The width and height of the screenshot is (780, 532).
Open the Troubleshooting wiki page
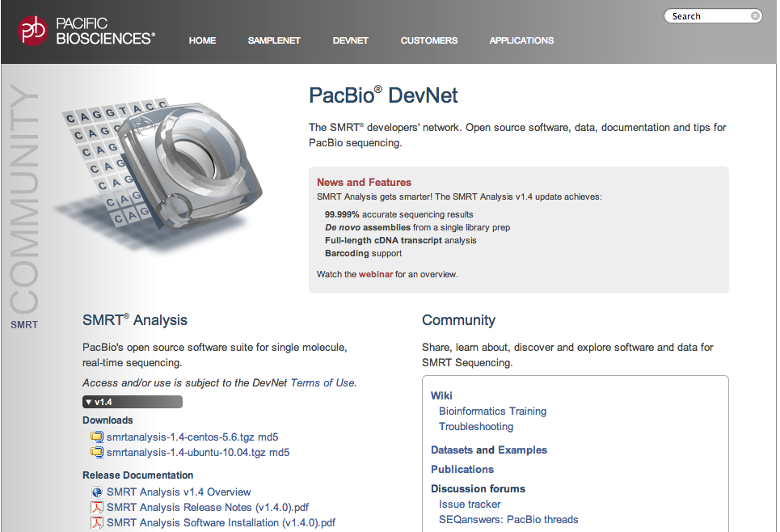[x=476, y=426]
